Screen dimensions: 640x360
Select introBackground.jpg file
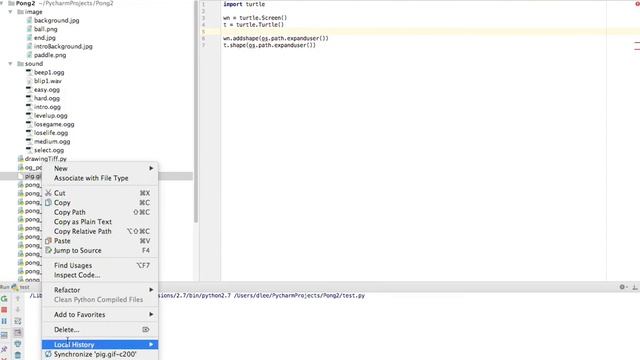point(63,47)
